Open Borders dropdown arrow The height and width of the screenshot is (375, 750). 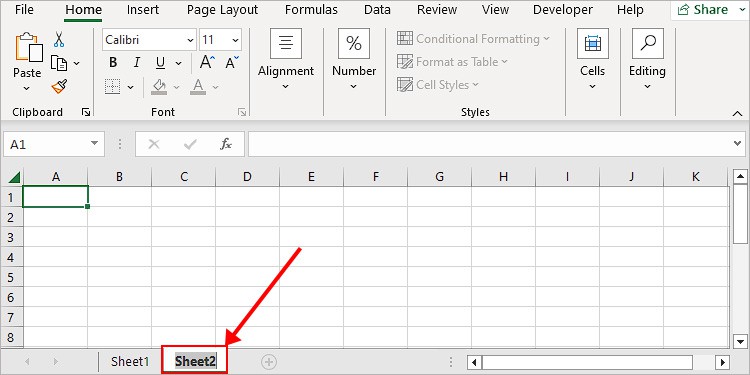pyautogui.click(x=130, y=87)
